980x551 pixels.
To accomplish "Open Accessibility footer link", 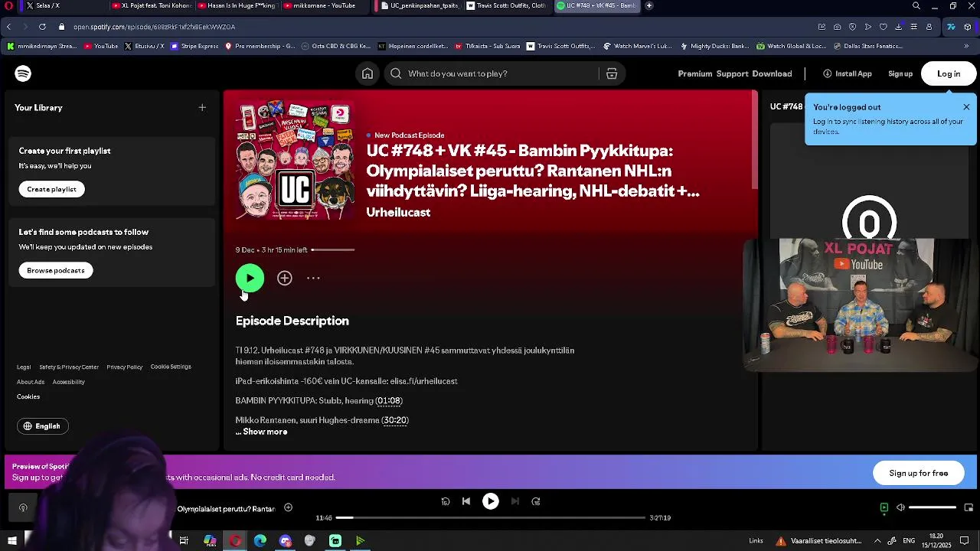I will coord(69,382).
